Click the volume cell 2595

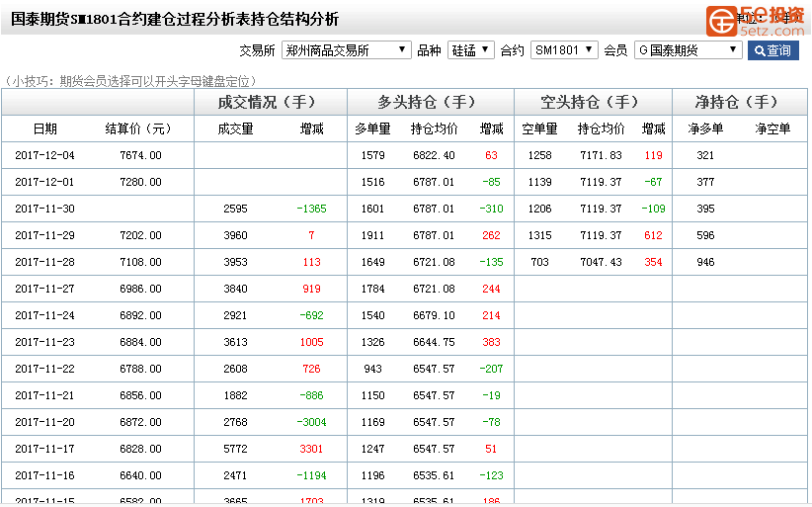236,209
